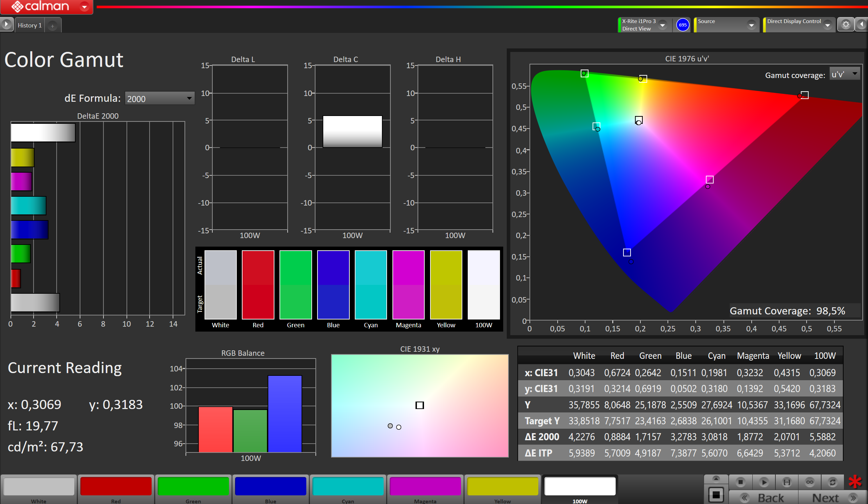Image resolution: width=868 pixels, height=504 pixels.
Task: Open the Source dropdown
Action: click(x=751, y=25)
